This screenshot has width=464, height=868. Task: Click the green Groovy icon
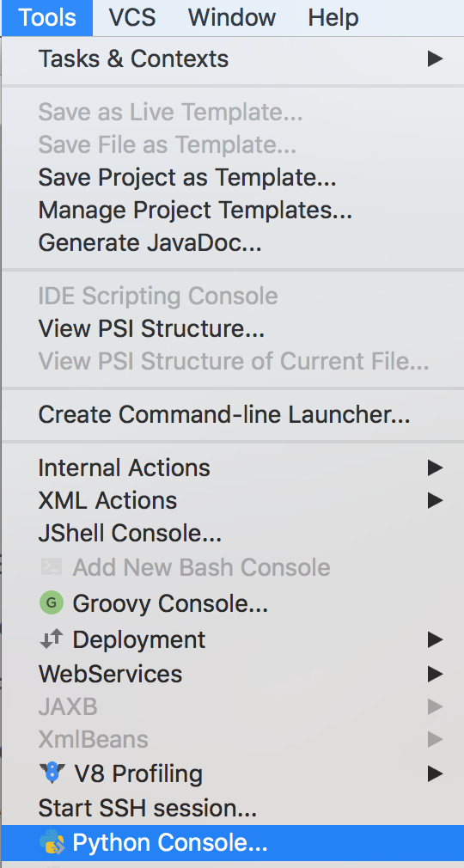(52, 602)
